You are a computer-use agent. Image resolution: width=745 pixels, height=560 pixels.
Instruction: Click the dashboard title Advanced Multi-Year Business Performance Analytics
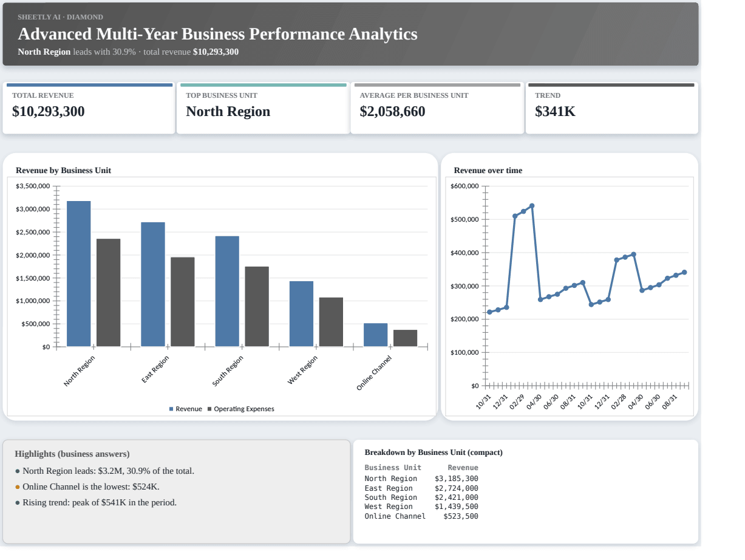pos(217,34)
